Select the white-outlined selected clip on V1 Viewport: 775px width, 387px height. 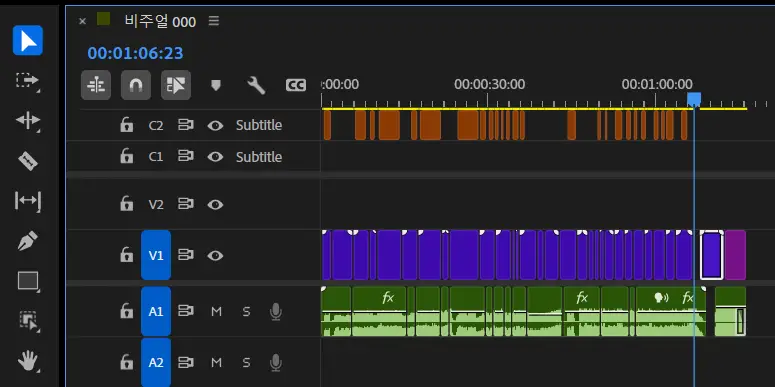pyautogui.click(x=711, y=255)
